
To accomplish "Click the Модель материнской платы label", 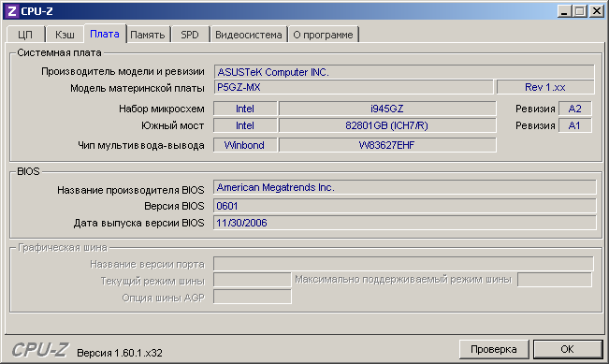I will tap(138, 88).
